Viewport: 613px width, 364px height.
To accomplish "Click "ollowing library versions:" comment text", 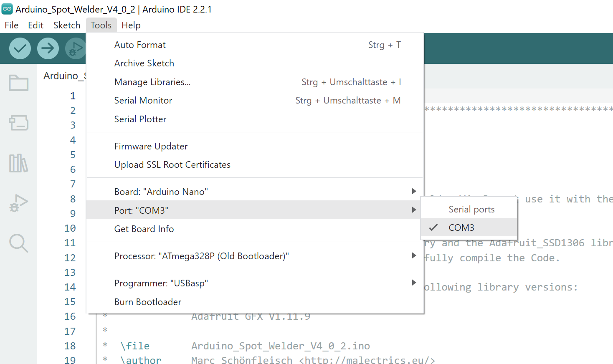I will [x=501, y=287].
